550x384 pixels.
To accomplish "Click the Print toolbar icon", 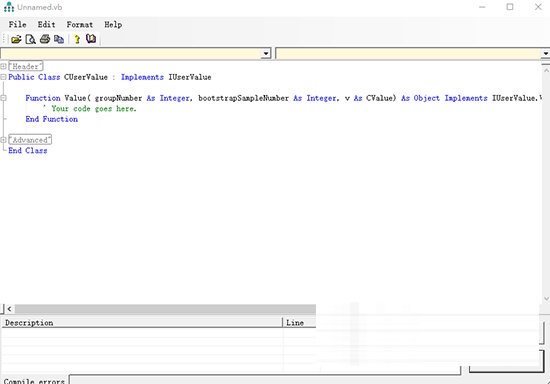I will (45, 39).
